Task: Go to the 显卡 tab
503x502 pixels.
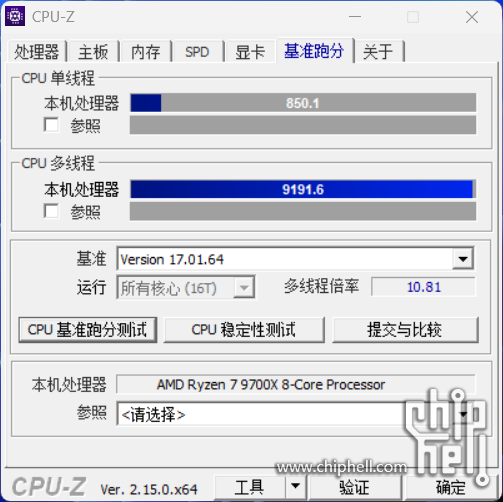Action: [250, 52]
